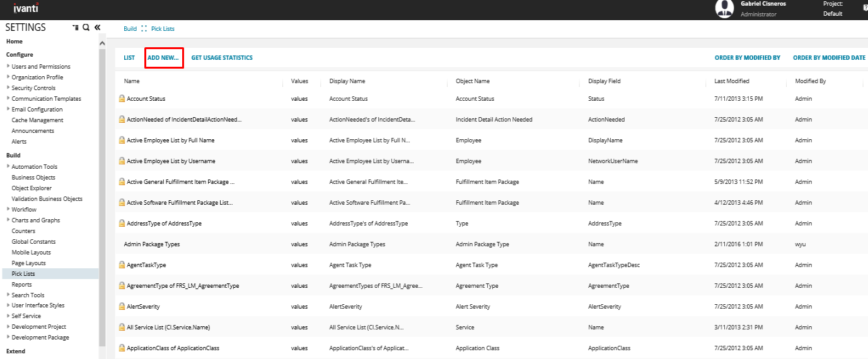Expand the Search Tools tree node
Viewport: 868px width, 359px height.
pos(8,295)
